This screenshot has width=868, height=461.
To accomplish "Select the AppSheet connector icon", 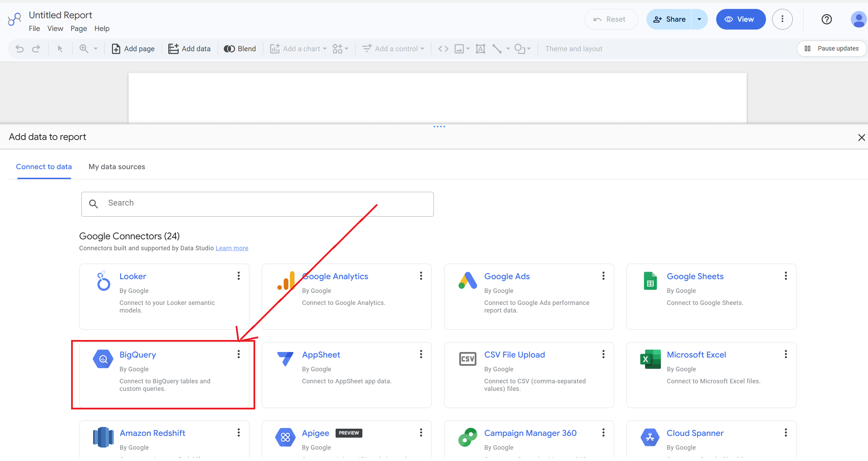I will coord(285,359).
